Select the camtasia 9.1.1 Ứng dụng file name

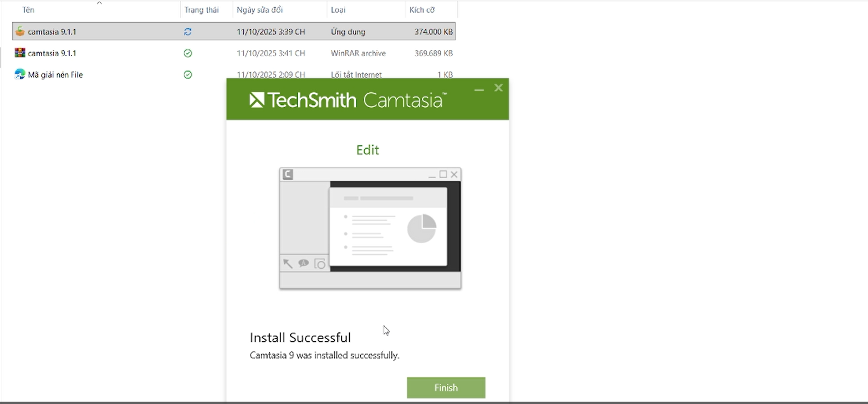pos(52,32)
